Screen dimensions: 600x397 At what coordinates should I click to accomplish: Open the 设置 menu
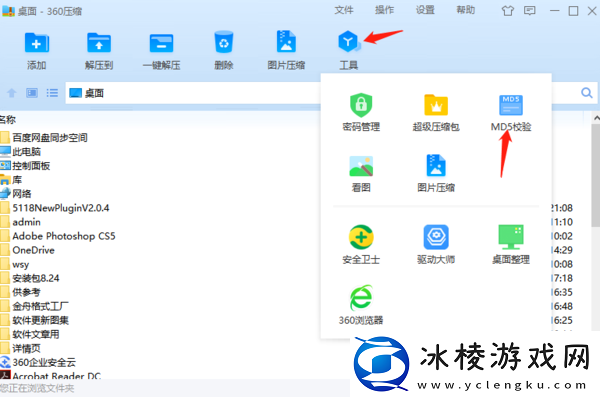coord(425,10)
